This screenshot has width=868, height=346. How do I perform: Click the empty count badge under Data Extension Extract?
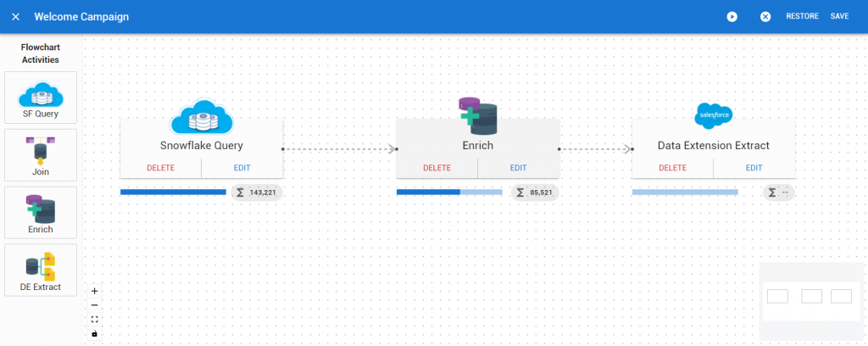[x=779, y=193]
